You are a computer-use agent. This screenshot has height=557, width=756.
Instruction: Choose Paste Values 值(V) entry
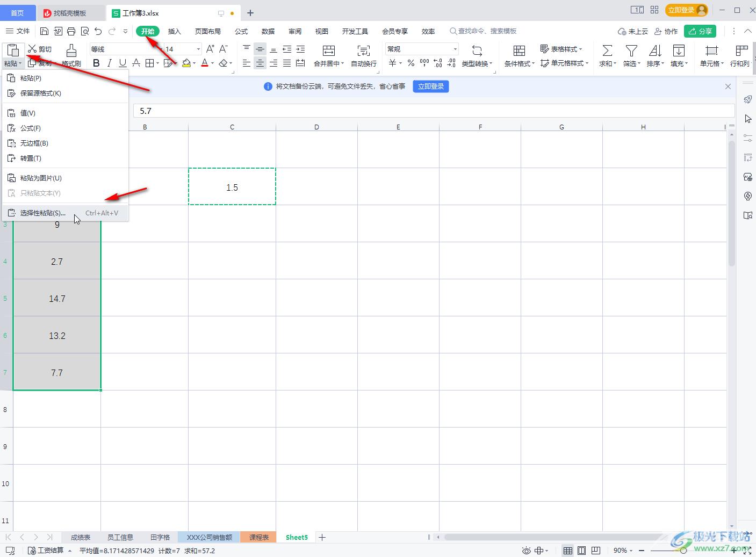[65, 113]
